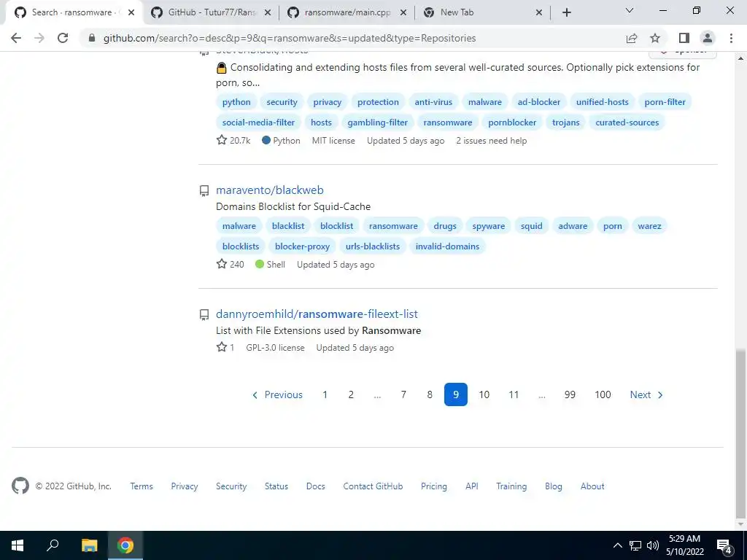Screen dimensions: 747x560
Task: Open the volume control tray icon
Action: [653, 545]
